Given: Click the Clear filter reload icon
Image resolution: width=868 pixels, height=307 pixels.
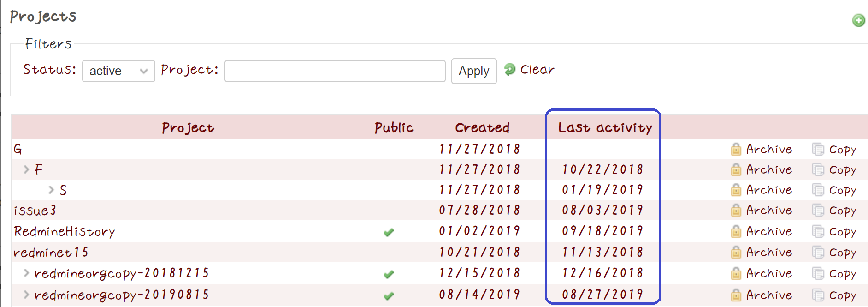Looking at the screenshot, I should pos(509,69).
